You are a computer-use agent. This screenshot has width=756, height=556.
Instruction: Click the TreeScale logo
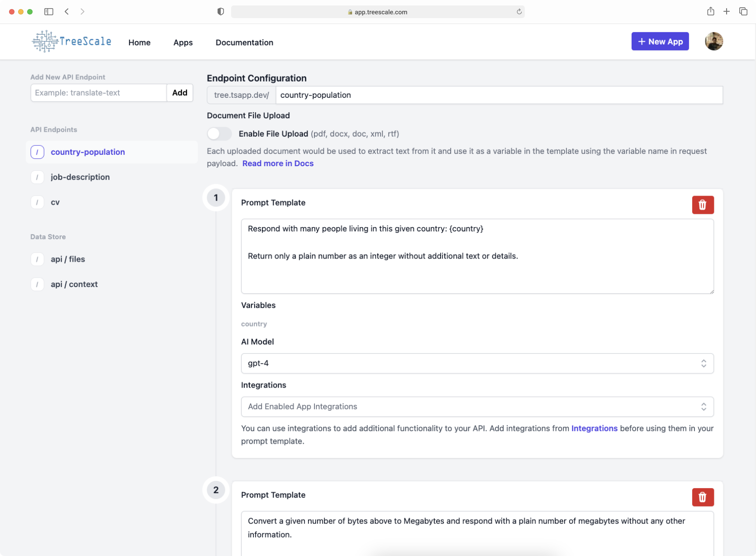tap(71, 42)
